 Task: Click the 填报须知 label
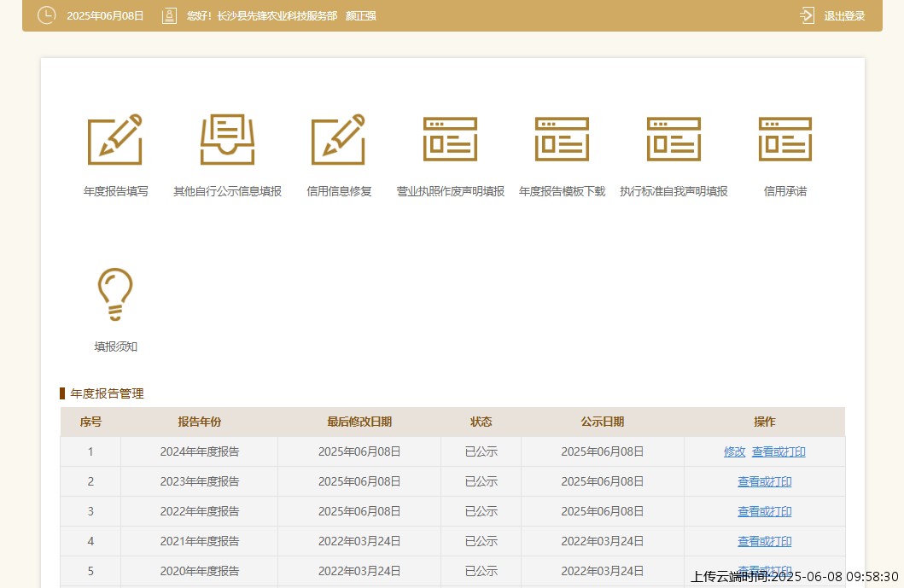[x=115, y=346]
